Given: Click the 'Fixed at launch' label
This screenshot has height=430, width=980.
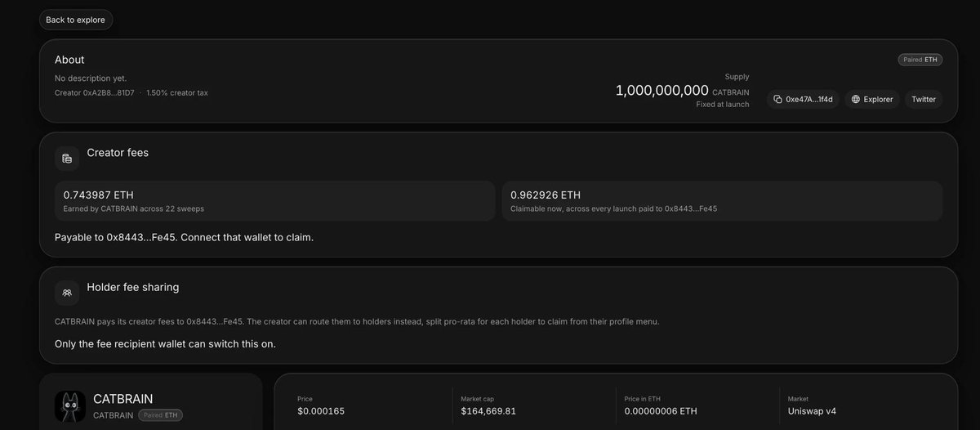Looking at the screenshot, I should click(721, 105).
